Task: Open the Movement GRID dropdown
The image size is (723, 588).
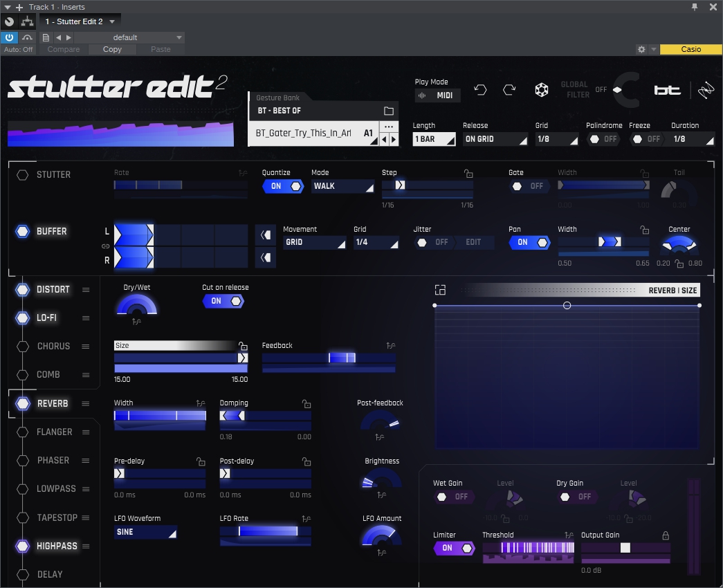Action: point(315,243)
